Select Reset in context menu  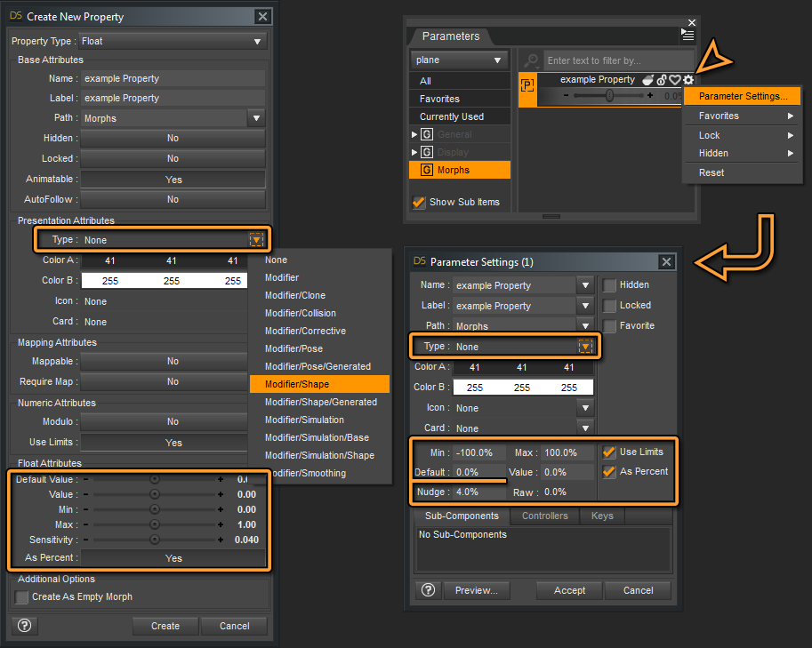coord(742,172)
